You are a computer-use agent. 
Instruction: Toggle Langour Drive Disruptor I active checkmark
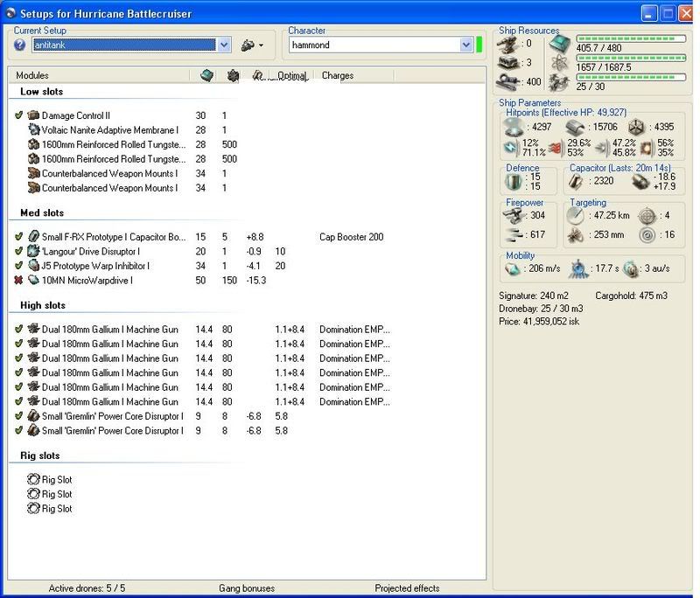point(18,251)
